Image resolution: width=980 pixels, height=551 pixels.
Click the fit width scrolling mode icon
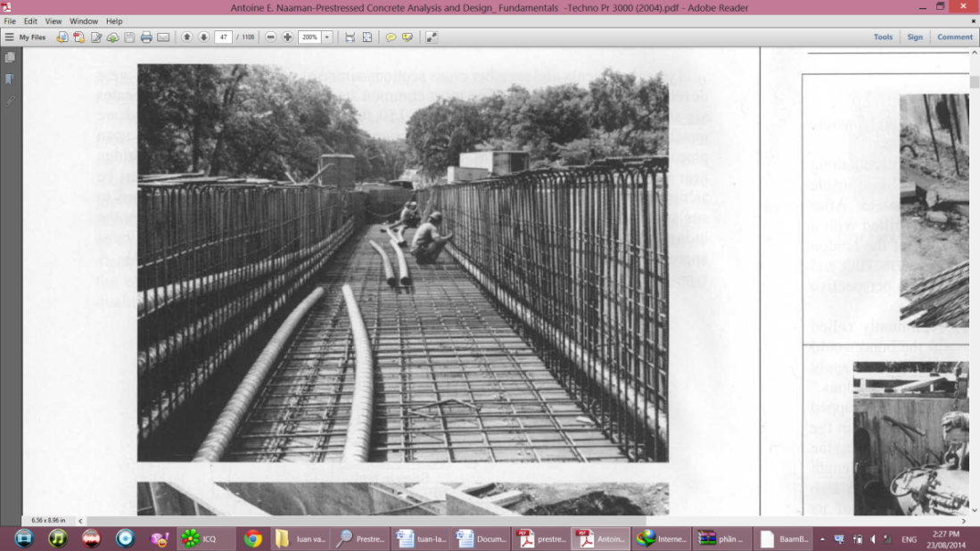350,37
